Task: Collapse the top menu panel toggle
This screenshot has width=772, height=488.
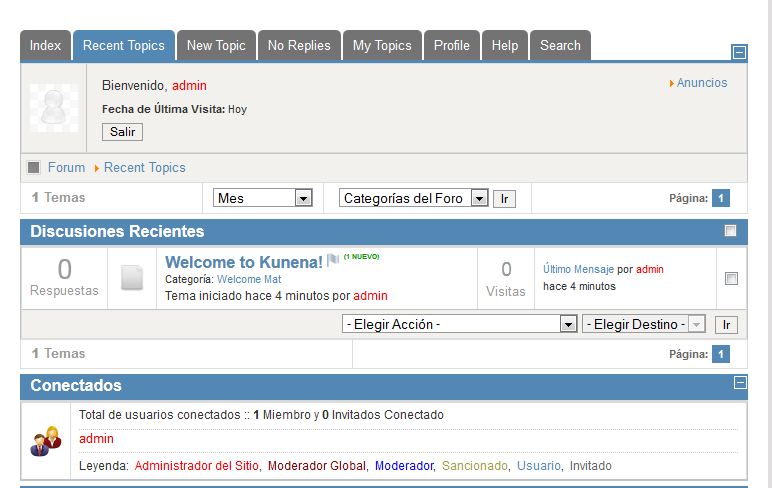Action: pos(739,52)
